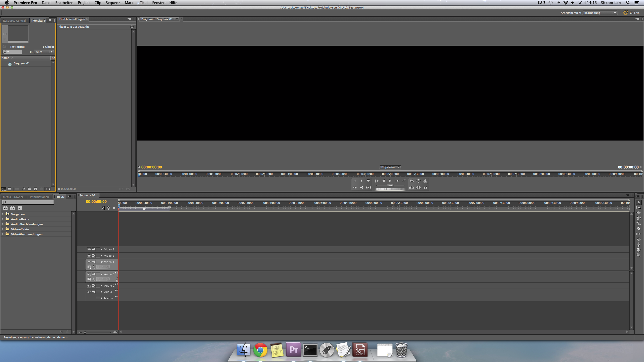Toggle track output on Video 2 layer
Viewport: 644px width, 362px height.
(x=89, y=255)
